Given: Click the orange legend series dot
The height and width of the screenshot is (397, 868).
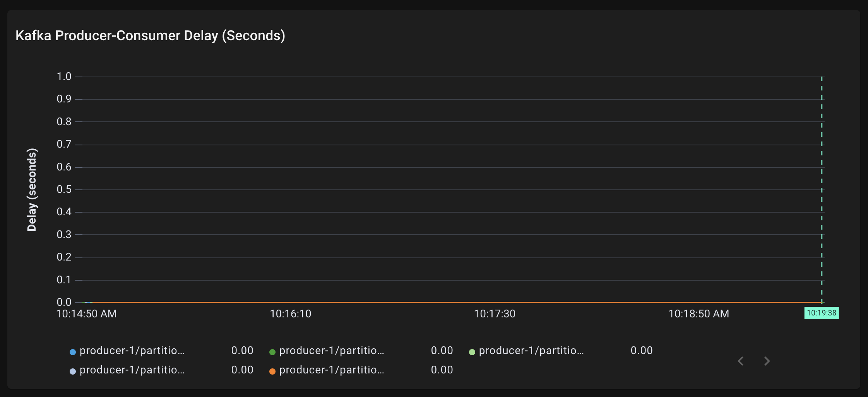Looking at the screenshot, I should [x=272, y=371].
